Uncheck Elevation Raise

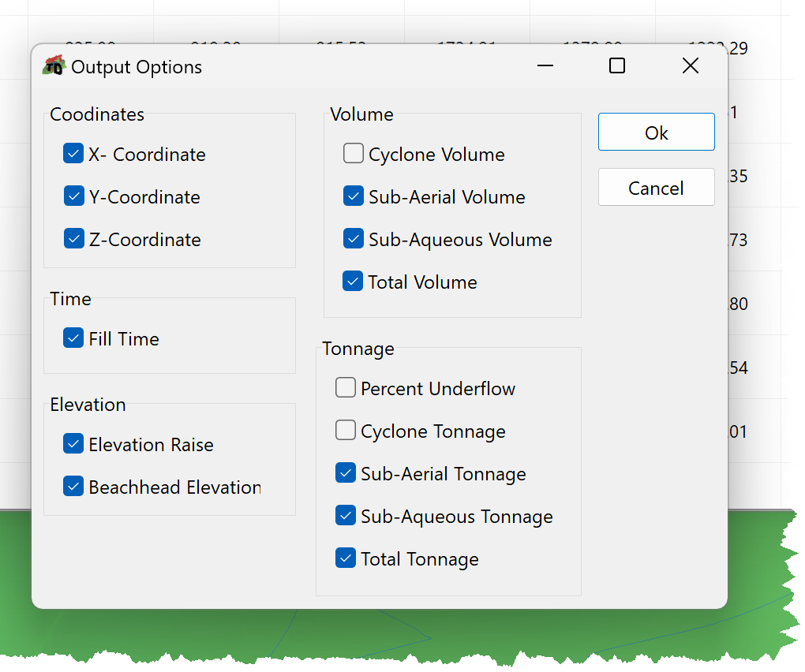click(x=73, y=444)
